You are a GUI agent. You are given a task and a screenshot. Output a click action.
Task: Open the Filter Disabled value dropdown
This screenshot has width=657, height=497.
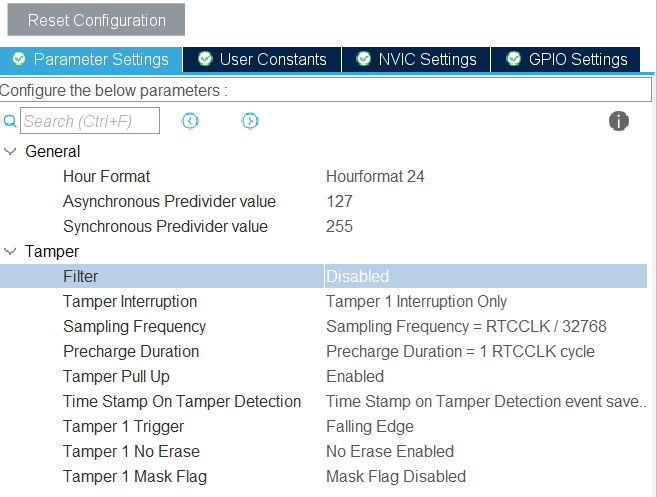[x=486, y=276]
